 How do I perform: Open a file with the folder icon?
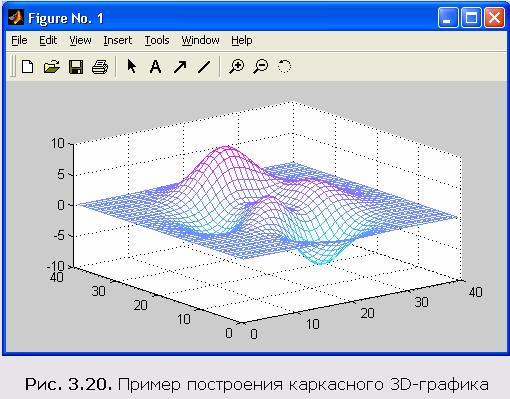[x=52, y=67]
